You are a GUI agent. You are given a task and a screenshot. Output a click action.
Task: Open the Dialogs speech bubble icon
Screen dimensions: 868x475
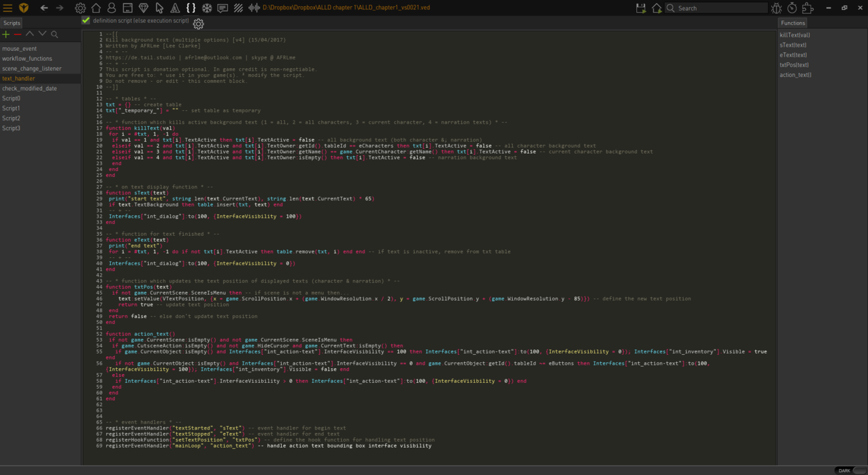click(222, 8)
